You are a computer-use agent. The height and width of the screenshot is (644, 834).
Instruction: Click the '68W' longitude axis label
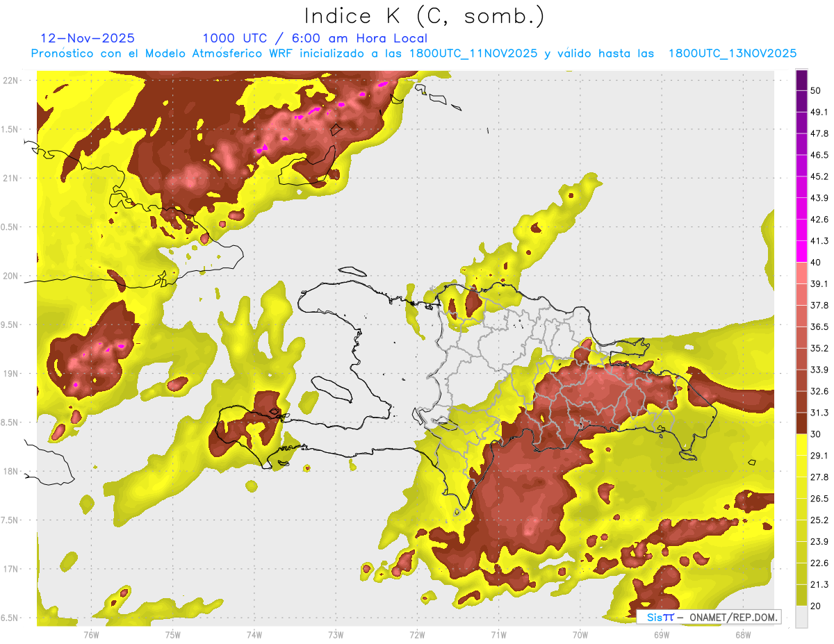click(743, 635)
